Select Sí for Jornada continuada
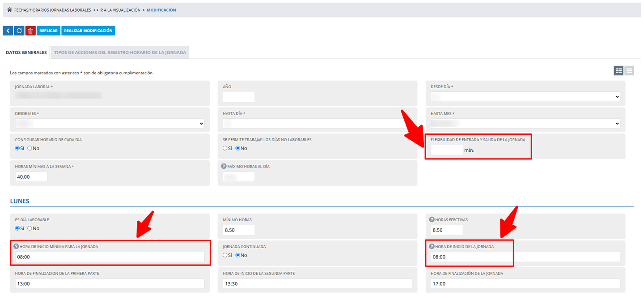This screenshot has width=644, height=301. [x=225, y=255]
